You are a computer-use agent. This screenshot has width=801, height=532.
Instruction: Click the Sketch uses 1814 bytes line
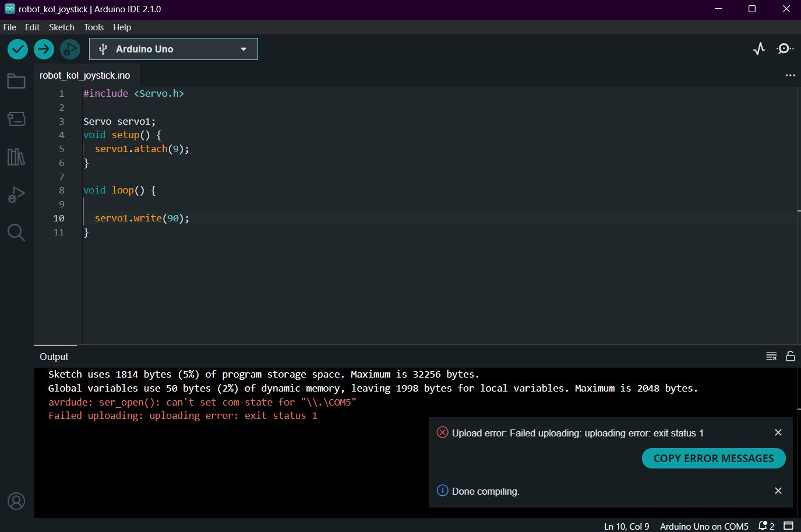click(x=264, y=375)
